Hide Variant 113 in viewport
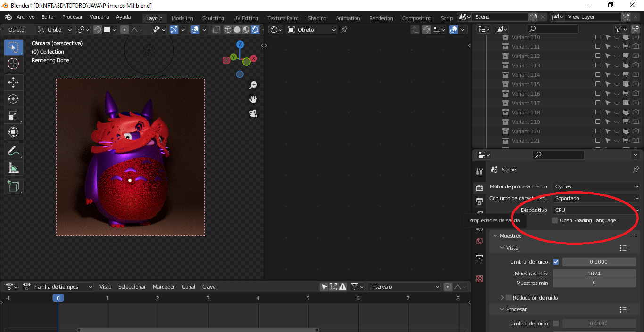This screenshot has height=332, width=644. pos(617,65)
